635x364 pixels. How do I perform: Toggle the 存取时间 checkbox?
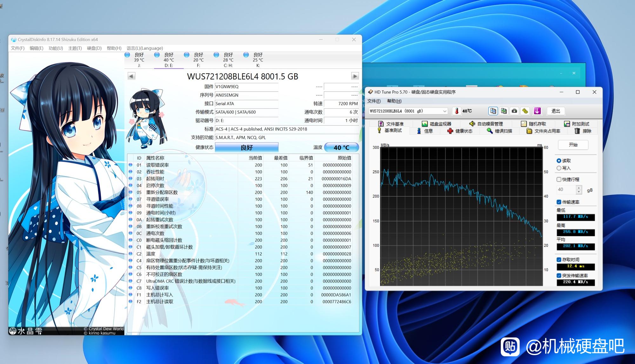pos(559,260)
